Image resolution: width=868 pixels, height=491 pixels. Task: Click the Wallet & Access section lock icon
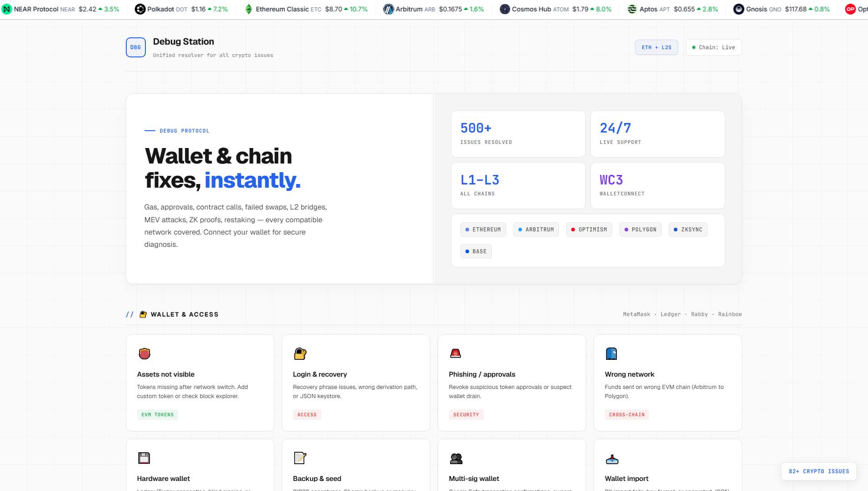[x=143, y=314]
